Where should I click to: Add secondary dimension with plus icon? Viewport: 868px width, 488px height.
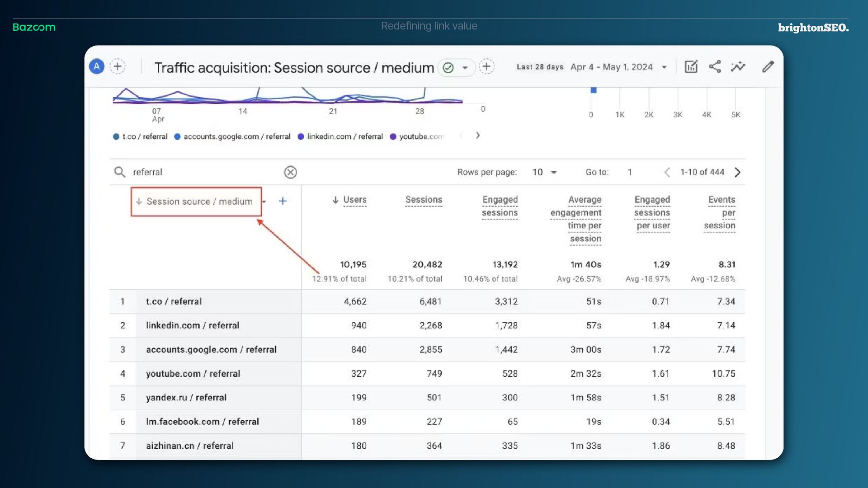click(x=283, y=201)
